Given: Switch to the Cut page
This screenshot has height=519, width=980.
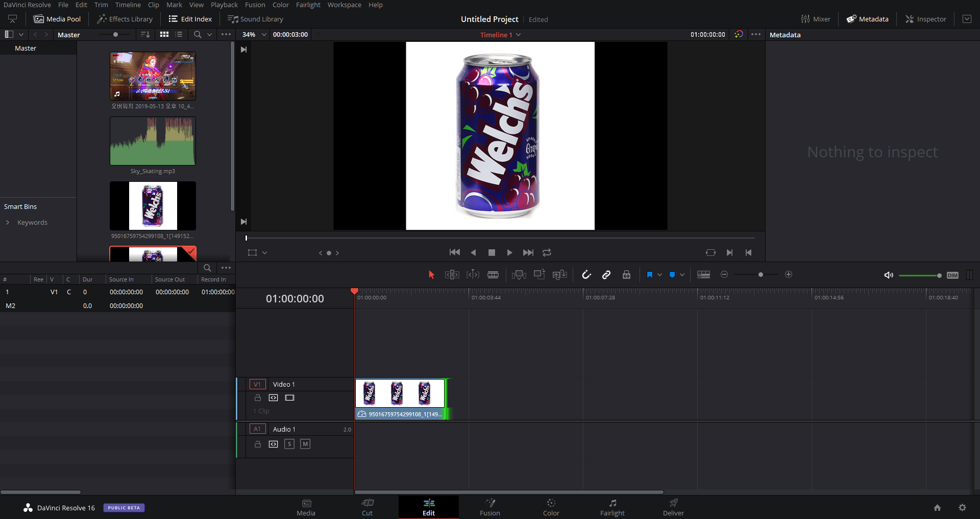Looking at the screenshot, I should click(x=367, y=507).
